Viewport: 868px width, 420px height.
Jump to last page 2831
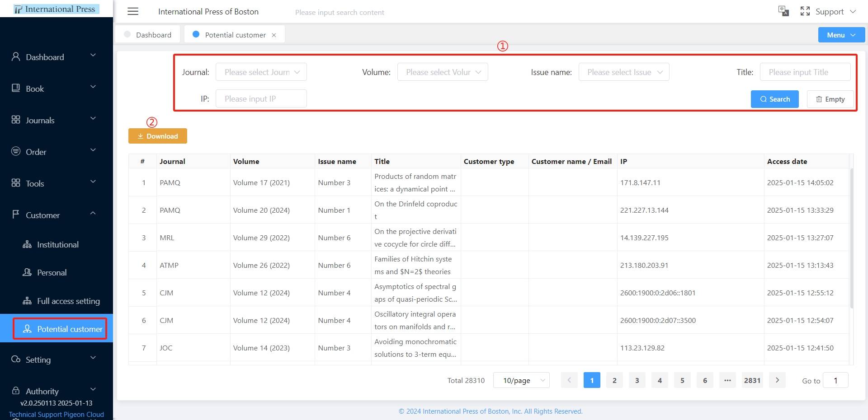click(752, 380)
